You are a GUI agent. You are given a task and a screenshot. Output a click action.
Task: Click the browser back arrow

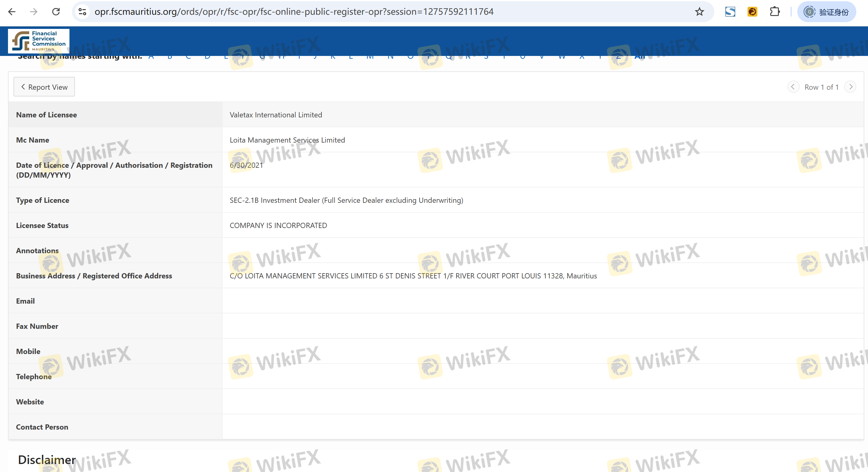pos(12,12)
